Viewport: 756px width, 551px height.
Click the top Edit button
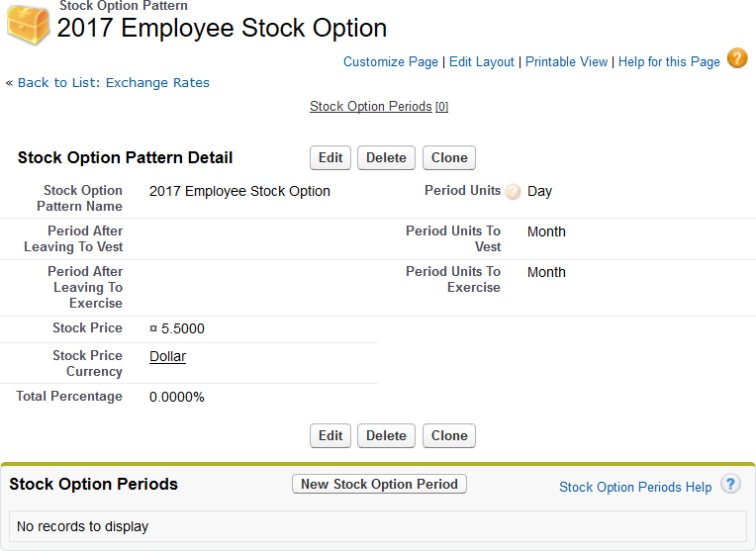(331, 157)
